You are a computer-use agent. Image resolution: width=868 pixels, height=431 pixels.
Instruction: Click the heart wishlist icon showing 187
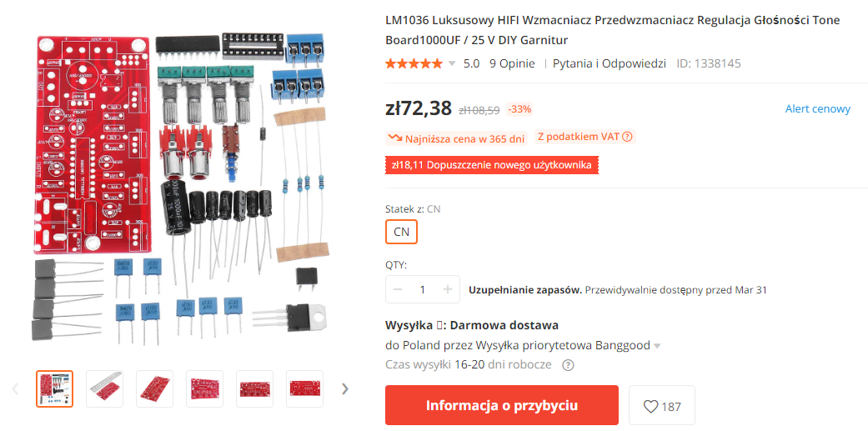coord(661,407)
